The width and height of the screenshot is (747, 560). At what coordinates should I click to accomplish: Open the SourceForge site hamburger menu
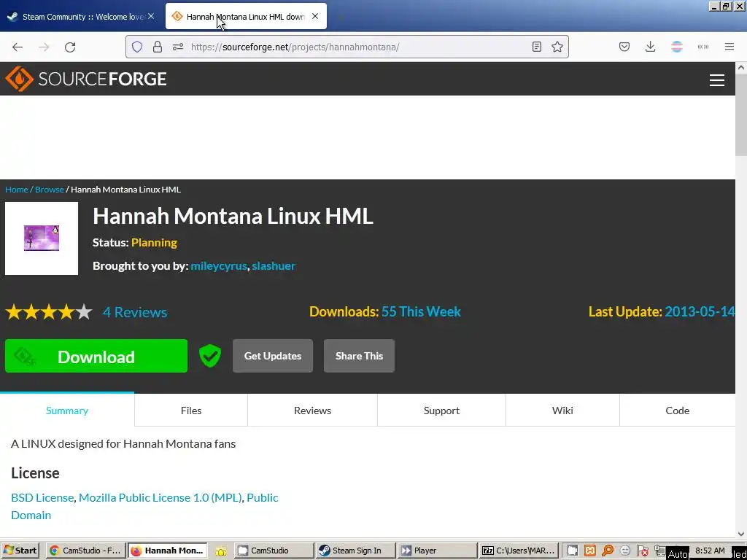(x=717, y=80)
